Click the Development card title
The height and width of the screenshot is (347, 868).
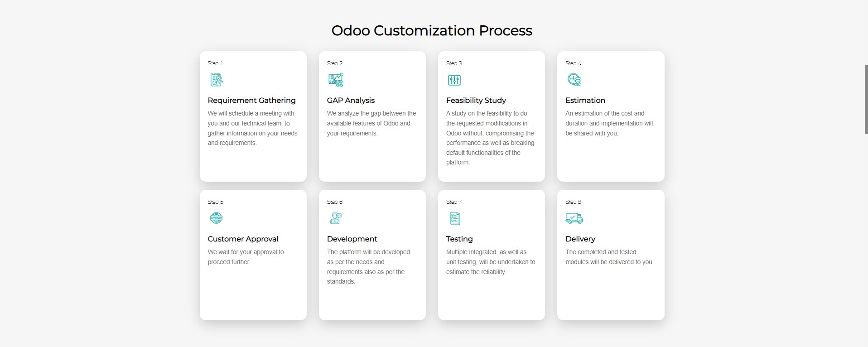(x=352, y=239)
